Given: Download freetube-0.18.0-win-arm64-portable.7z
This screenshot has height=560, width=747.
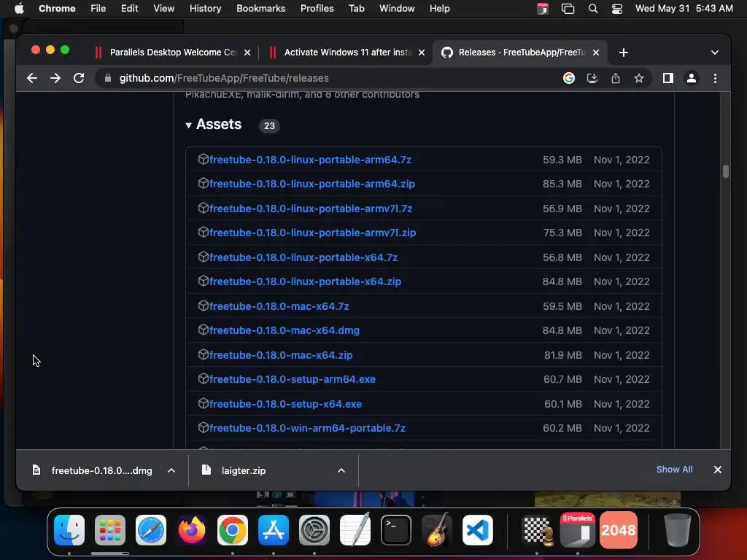Looking at the screenshot, I should 307,428.
